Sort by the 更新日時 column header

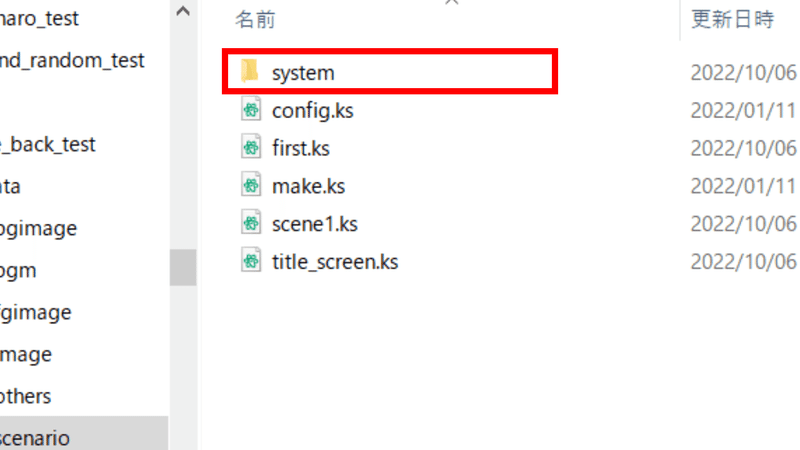coord(732,19)
